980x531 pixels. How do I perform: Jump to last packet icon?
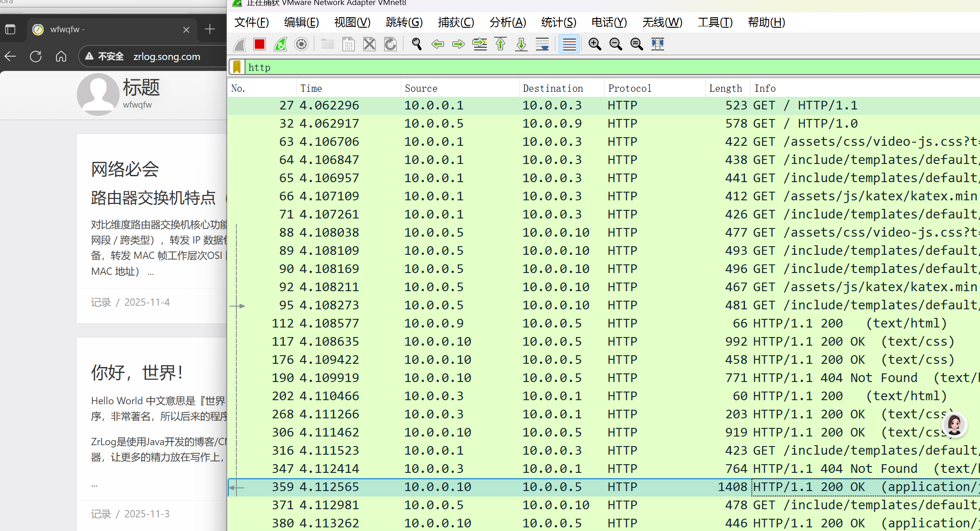[x=521, y=44]
